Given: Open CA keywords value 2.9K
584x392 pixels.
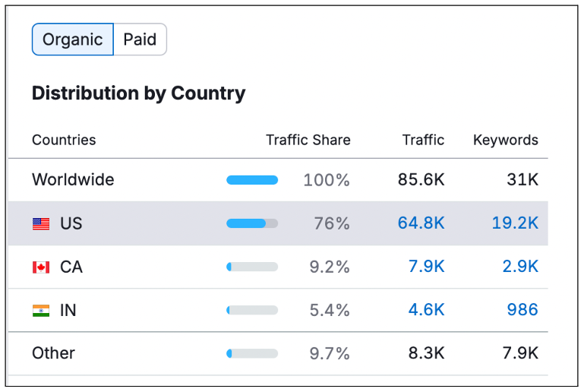Looking at the screenshot, I should [519, 267].
